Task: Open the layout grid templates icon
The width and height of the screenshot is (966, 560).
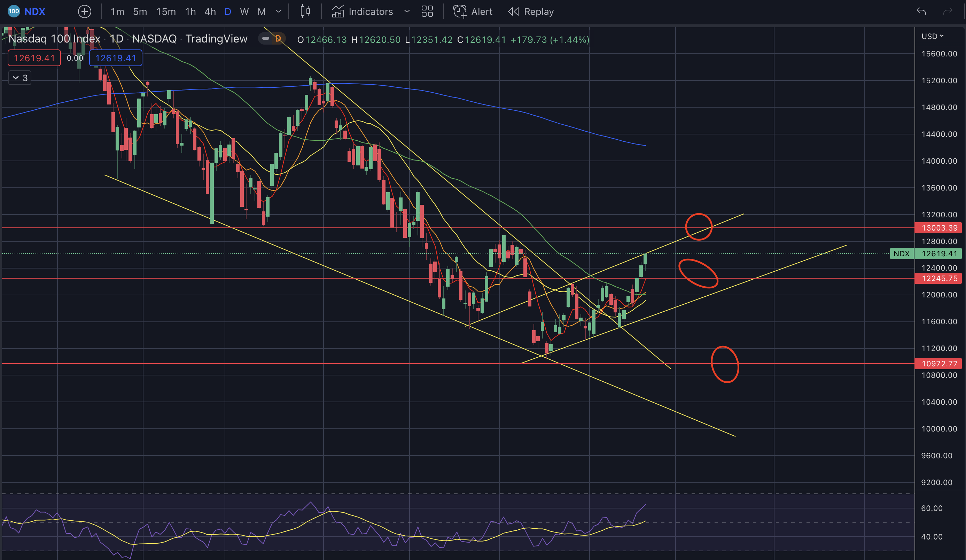Action: pos(427,11)
